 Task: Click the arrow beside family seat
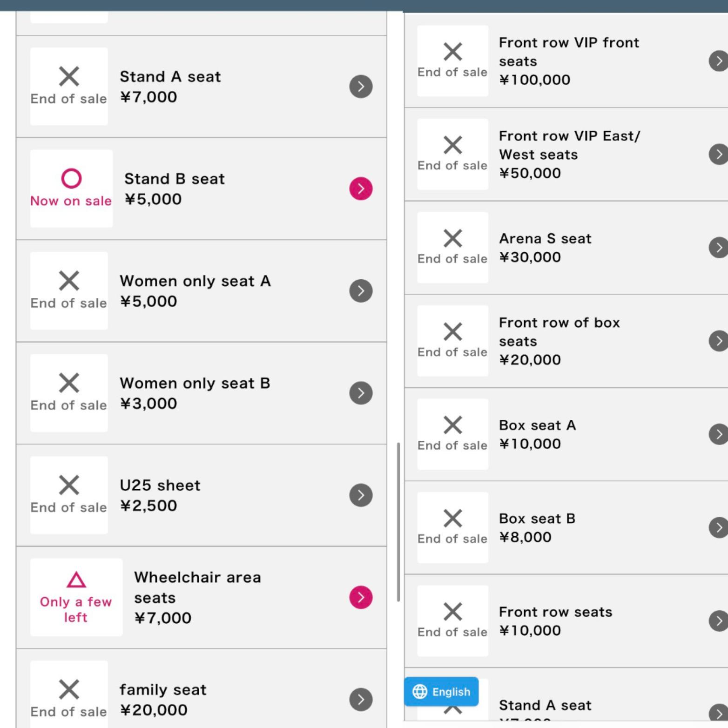[x=361, y=699]
